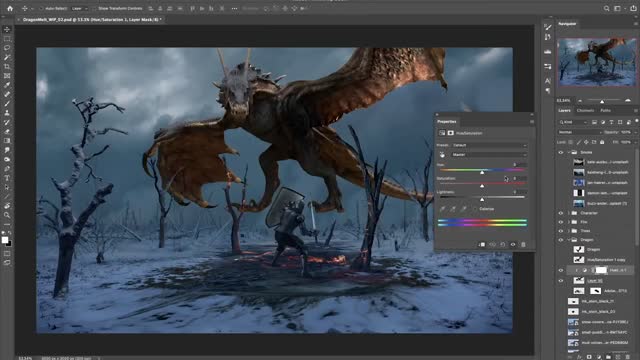This screenshot has height=360, width=640.
Task: Switch to the Paths tab
Action: click(605, 111)
